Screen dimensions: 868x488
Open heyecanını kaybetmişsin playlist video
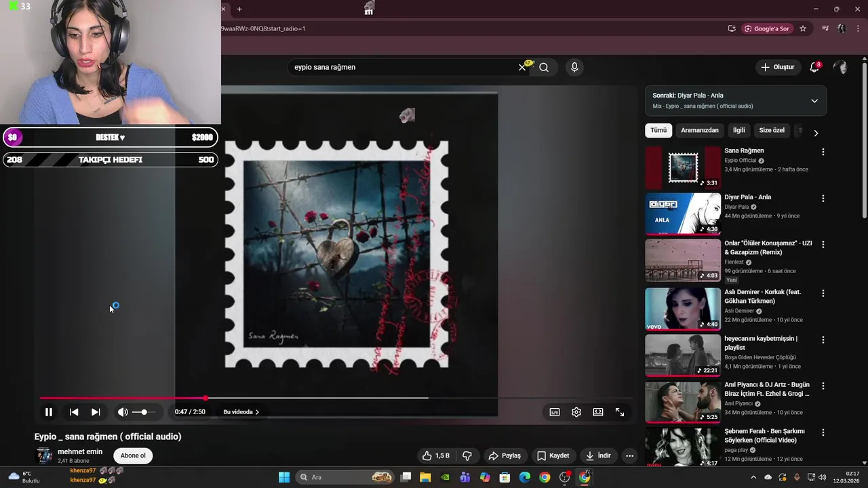[x=683, y=355]
